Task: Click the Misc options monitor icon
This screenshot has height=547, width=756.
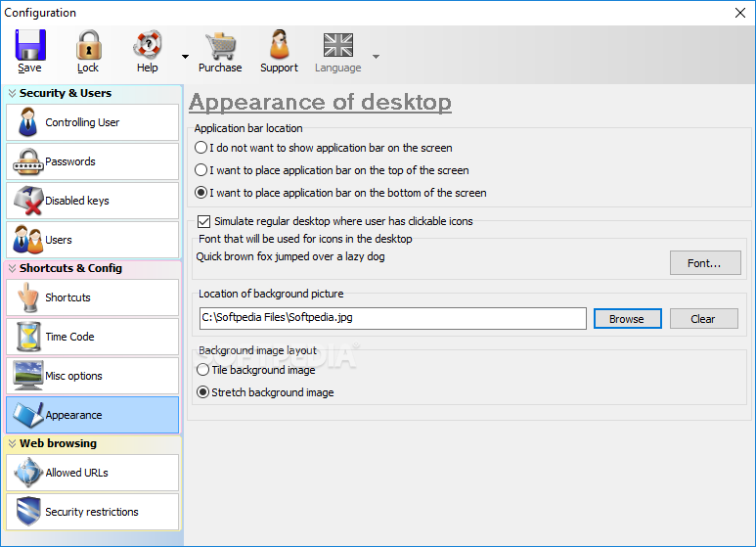Action: 28,376
